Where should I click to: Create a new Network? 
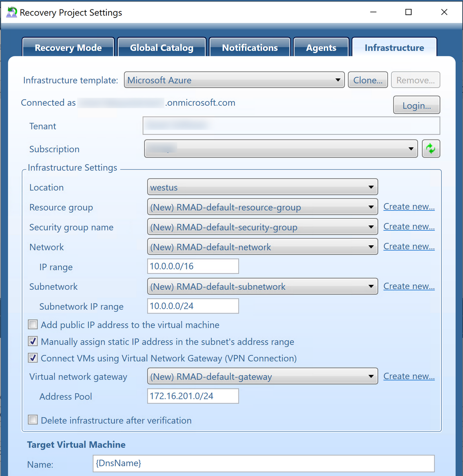pyautogui.click(x=409, y=246)
